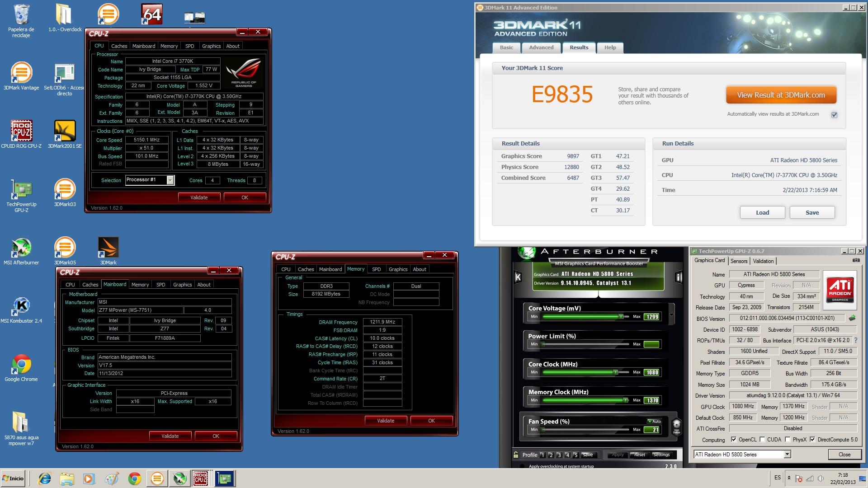The image size is (868, 488).
Task: Toggle the PhysX checkbox in GPU-Z
Action: [788, 439]
